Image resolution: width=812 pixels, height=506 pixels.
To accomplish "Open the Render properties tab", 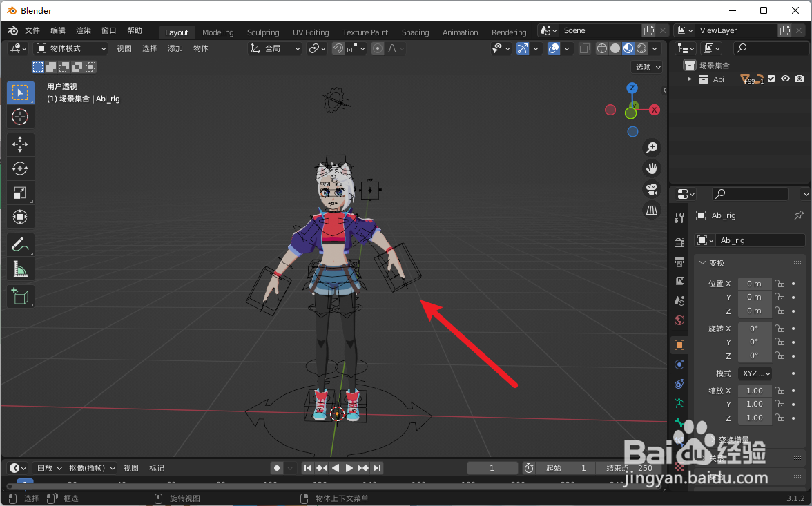I will (x=679, y=242).
